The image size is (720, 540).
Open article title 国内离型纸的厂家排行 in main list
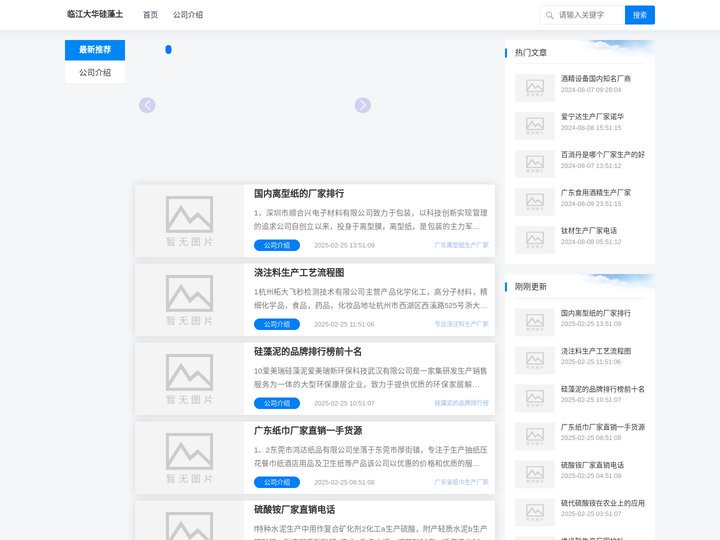point(299,194)
